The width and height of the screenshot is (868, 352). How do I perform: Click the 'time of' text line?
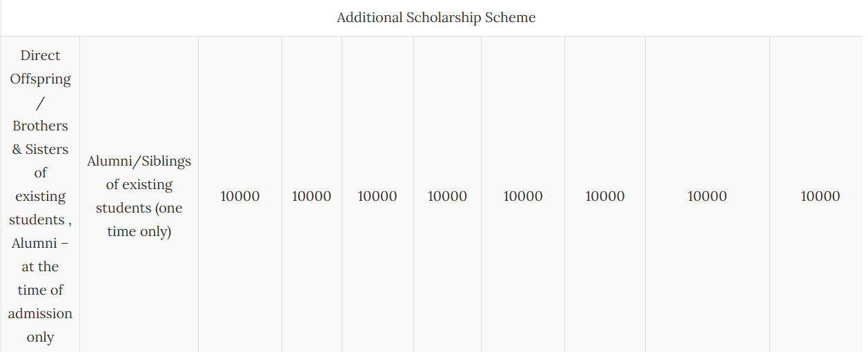[40, 291]
